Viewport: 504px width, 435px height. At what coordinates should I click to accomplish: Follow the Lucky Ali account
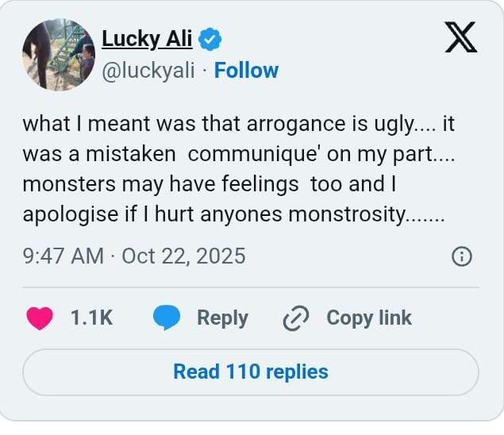point(246,71)
